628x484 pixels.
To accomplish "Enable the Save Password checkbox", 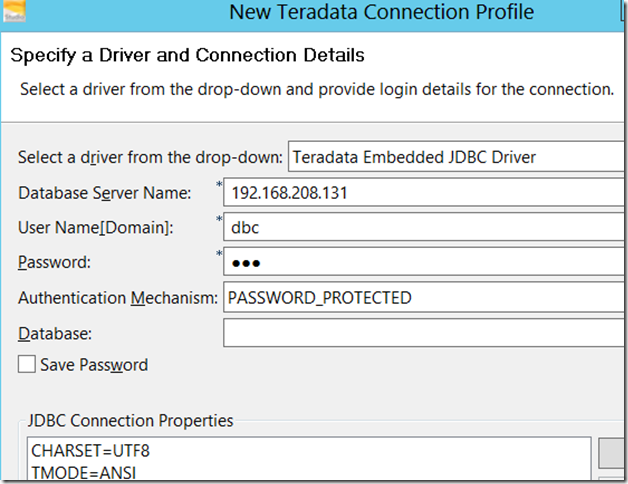I will (x=27, y=365).
